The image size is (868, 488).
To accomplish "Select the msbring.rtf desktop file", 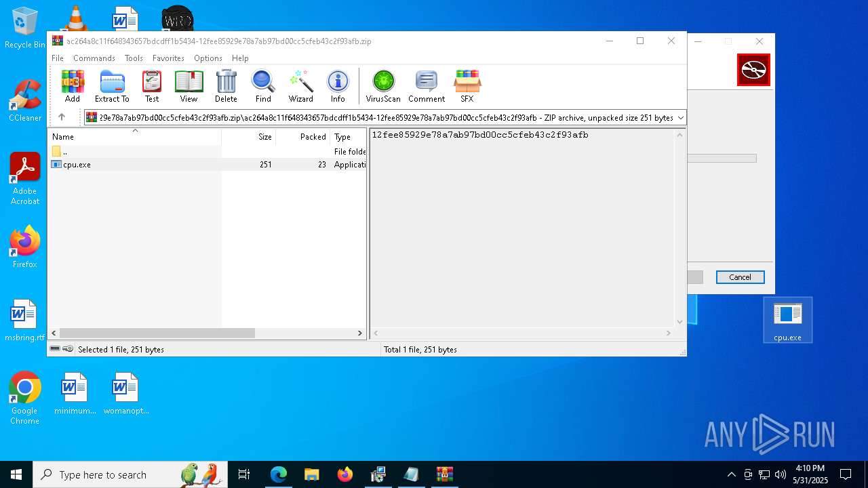I will pyautogui.click(x=24, y=321).
